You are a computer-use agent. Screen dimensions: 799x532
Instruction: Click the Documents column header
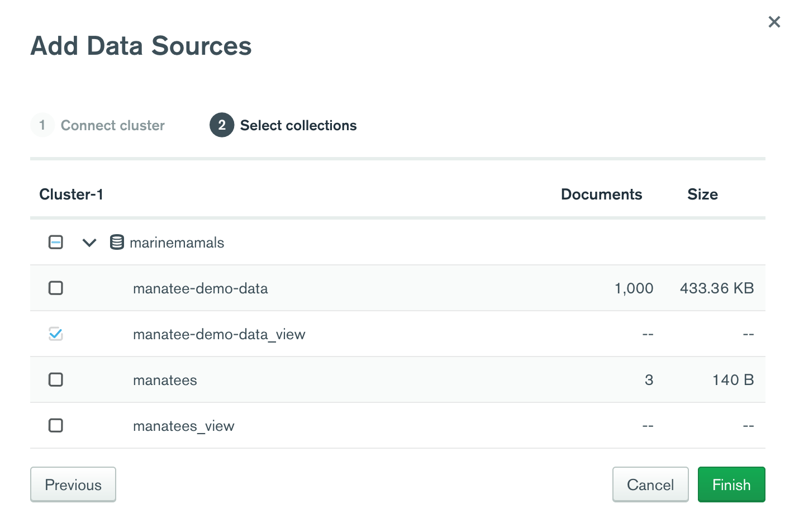pos(601,194)
